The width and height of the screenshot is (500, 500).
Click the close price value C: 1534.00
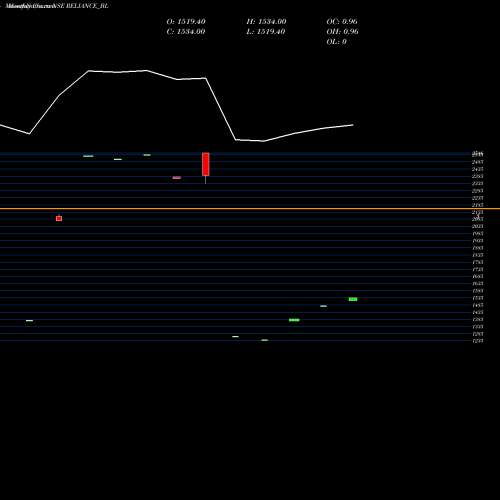186,32
